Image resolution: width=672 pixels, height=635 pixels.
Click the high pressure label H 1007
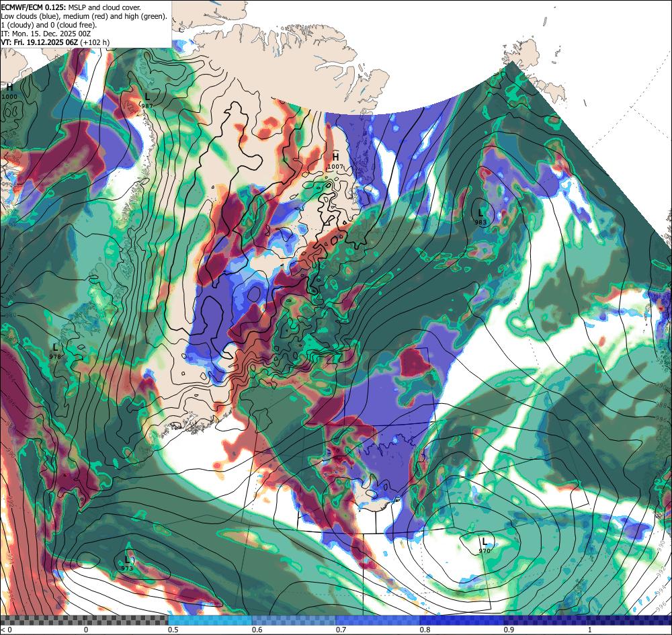[x=335, y=161]
